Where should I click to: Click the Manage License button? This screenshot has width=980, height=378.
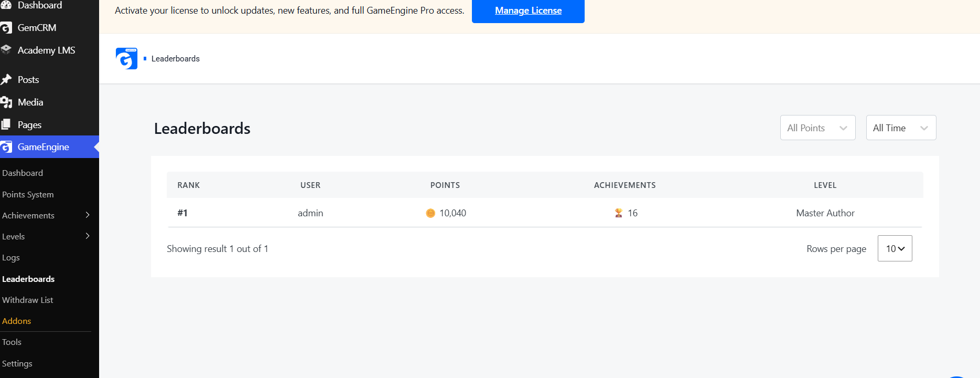(x=528, y=10)
